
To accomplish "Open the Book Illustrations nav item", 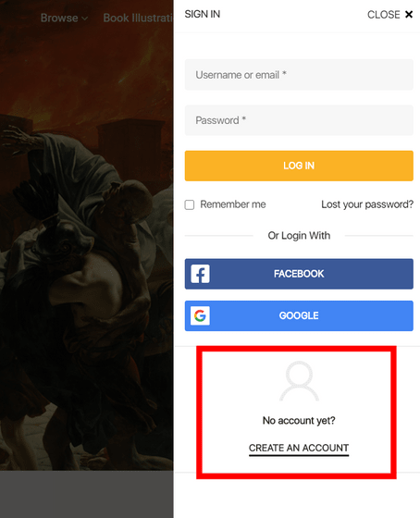I will pyautogui.click(x=138, y=18).
